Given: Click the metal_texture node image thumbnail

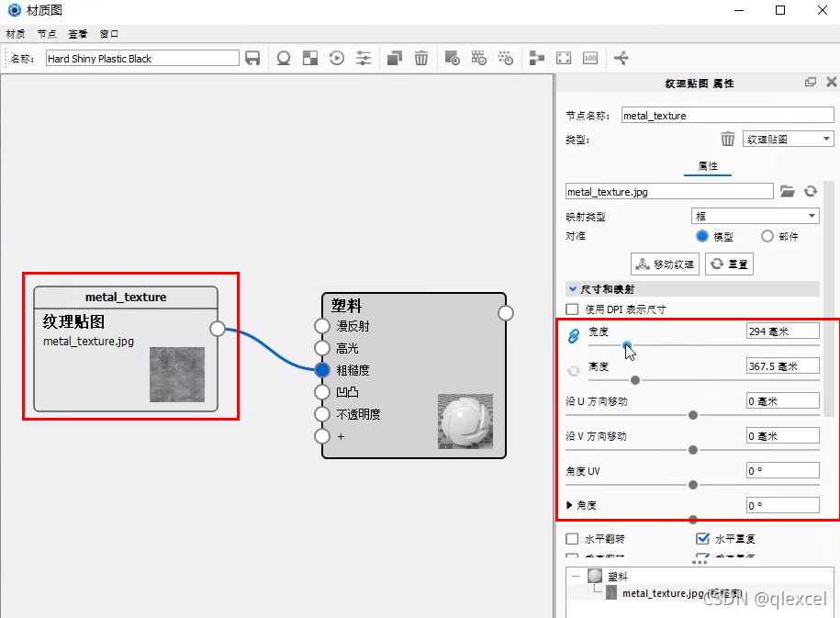Looking at the screenshot, I should [x=177, y=375].
